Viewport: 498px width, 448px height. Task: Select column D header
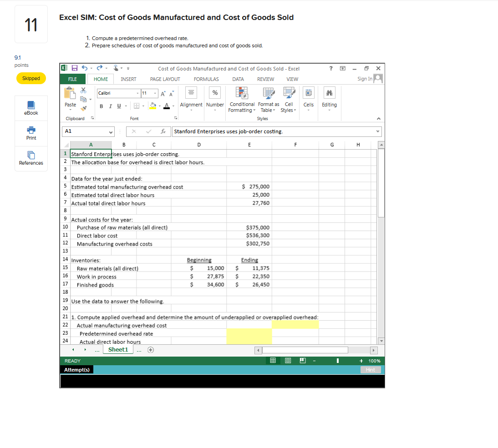pyautogui.click(x=199, y=145)
